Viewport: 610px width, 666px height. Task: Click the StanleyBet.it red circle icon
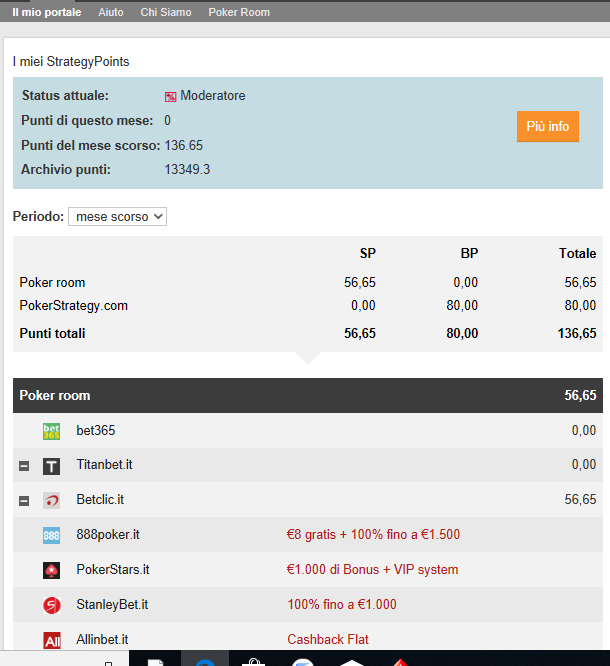(x=51, y=605)
